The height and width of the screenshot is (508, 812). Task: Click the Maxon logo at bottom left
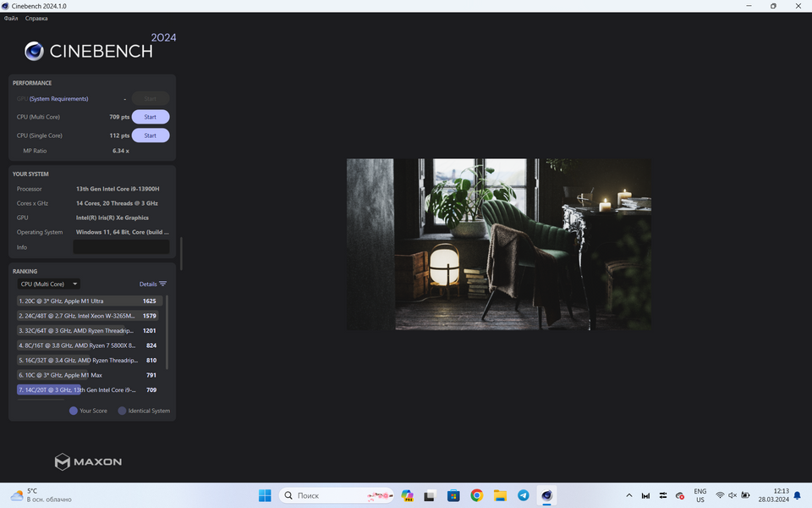[88, 461]
